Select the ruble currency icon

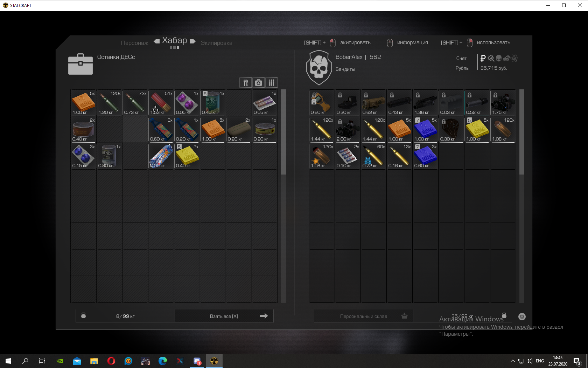(x=483, y=58)
